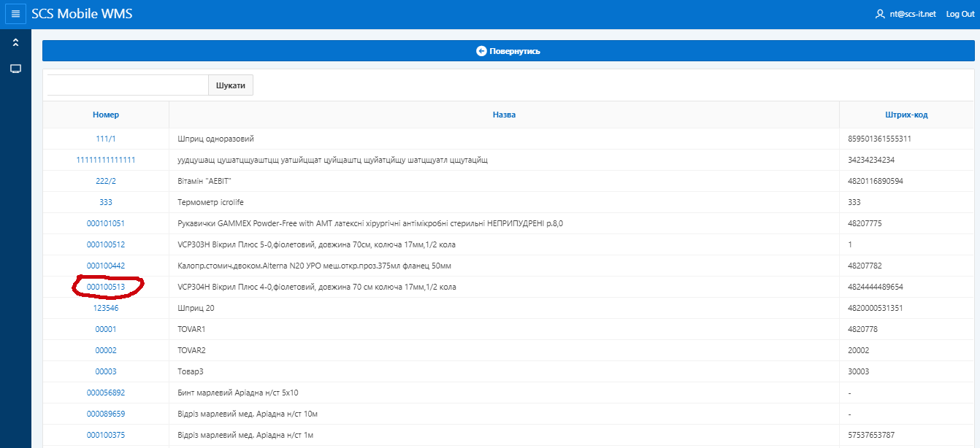Click the Шукати search button
This screenshot has height=448, width=980.
pos(231,85)
